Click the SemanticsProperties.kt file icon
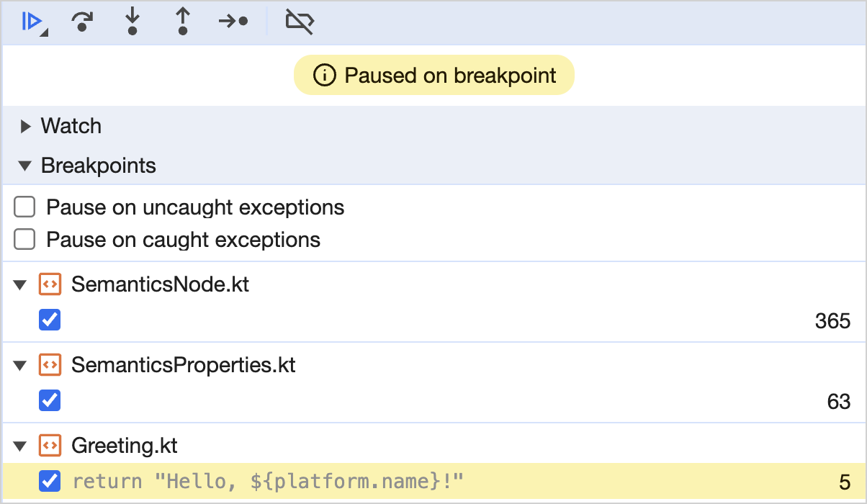 (49, 365)
